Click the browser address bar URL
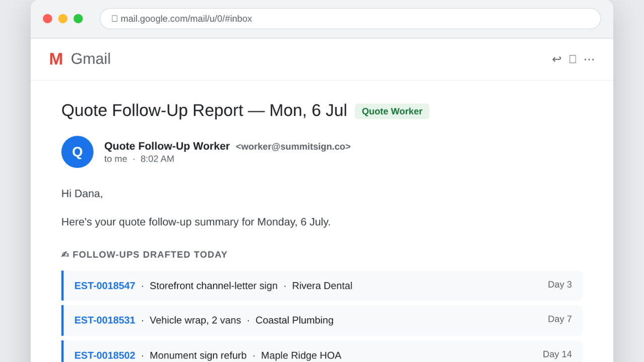The image size is (644, 362). point(186,19)
